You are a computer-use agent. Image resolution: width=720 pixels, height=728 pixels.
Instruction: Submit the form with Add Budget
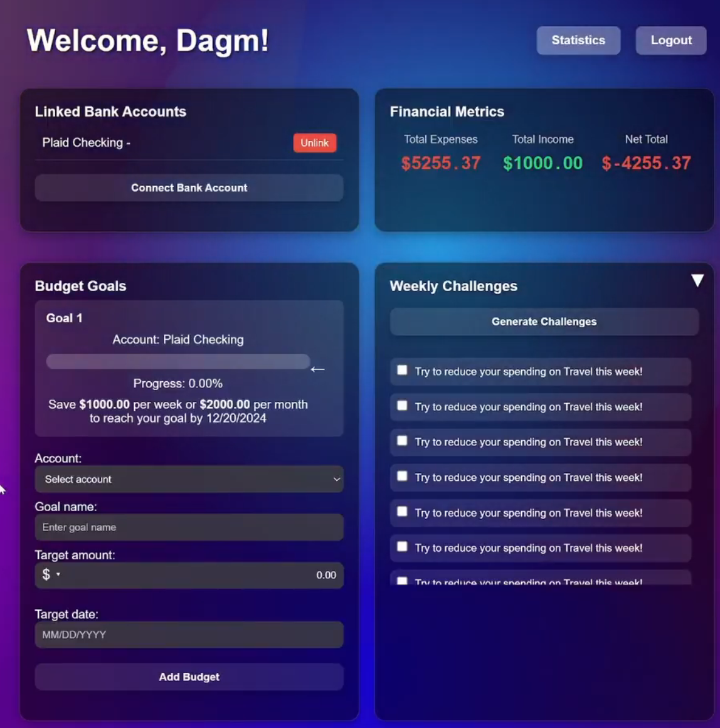pyautogui.click(x=189, y=677)
